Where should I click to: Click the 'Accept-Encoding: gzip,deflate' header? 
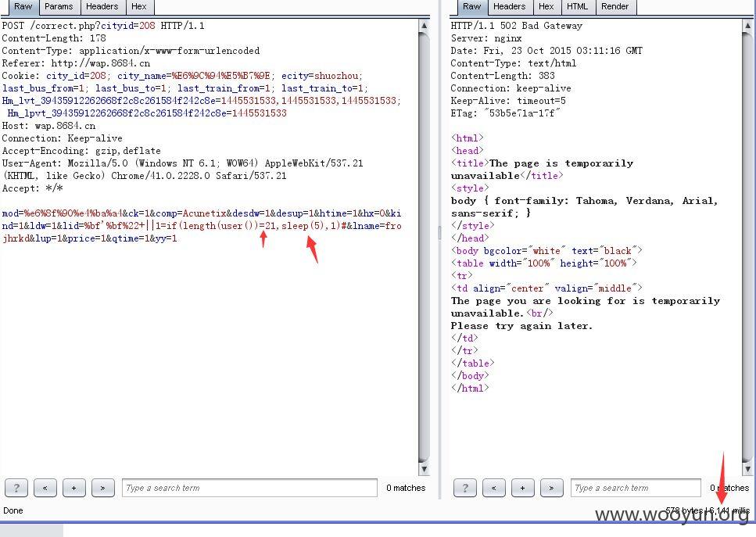[81, 151]
